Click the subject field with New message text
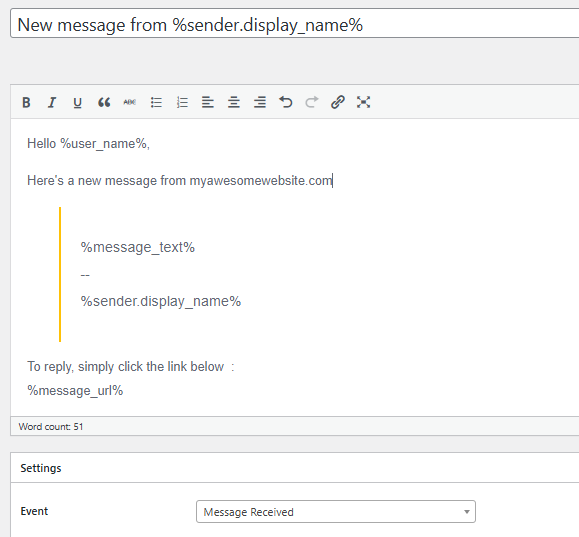 (x=295, y=24)
